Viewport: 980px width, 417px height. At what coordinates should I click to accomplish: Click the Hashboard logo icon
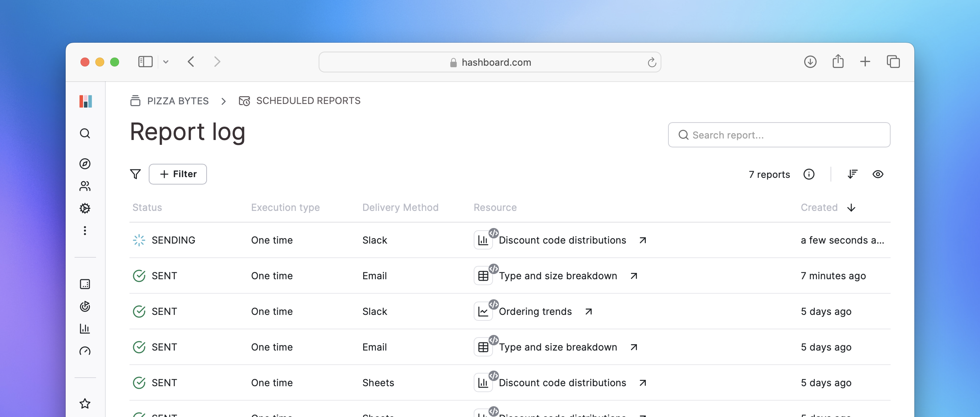(85, 101)
